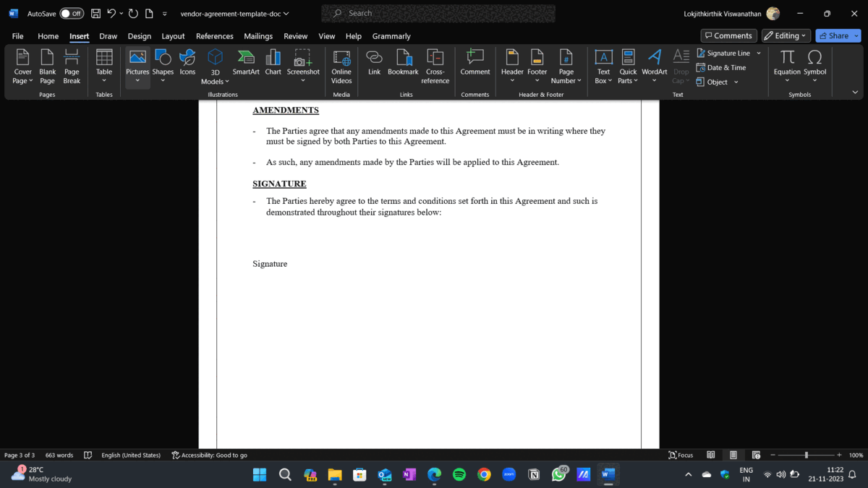The width and height of the screenshot is (868, 488).
Task: Switch to the Design tab
Action: [x=140, y=36]
